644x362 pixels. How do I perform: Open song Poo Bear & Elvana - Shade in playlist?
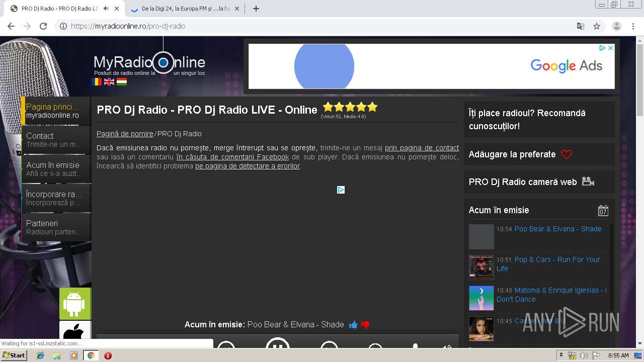tap(558, 229)
